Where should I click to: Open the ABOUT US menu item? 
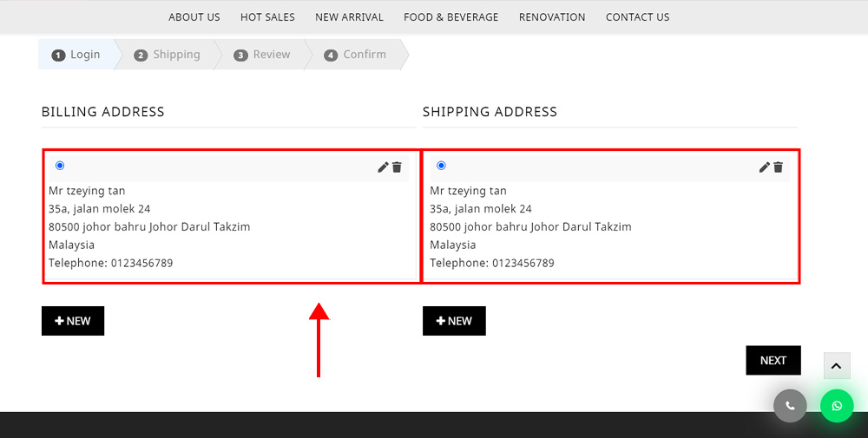point(194,17)
